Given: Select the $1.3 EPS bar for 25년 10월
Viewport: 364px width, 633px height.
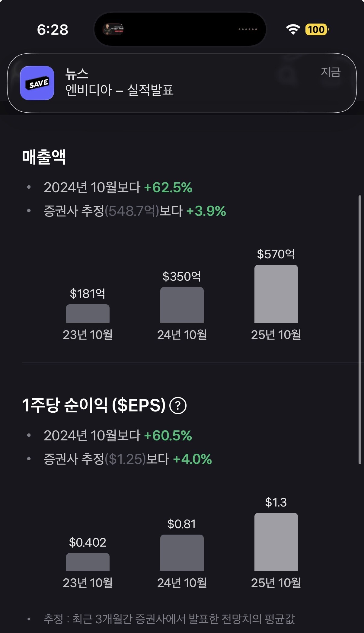Looking at the screenshot, I should tap(276, 542).
